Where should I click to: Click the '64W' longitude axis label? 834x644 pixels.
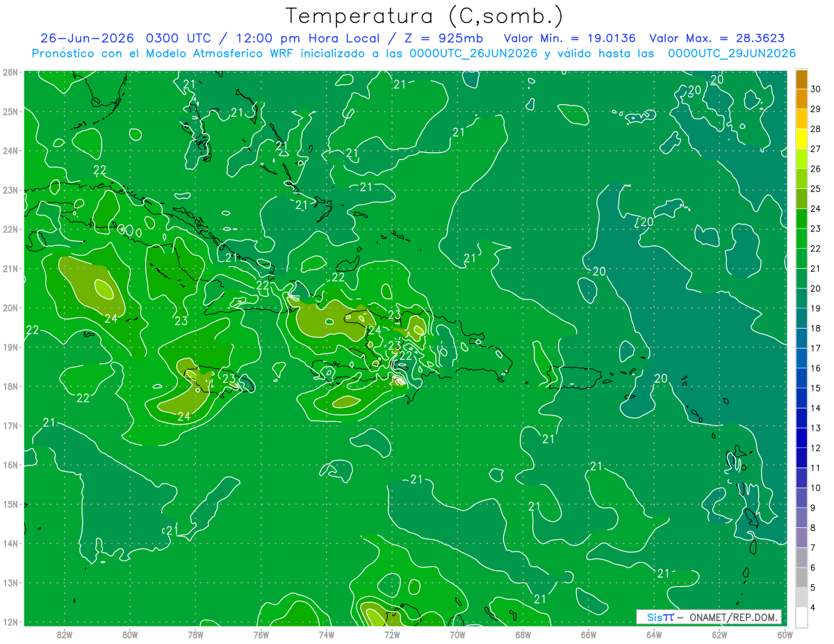[654, 634]
